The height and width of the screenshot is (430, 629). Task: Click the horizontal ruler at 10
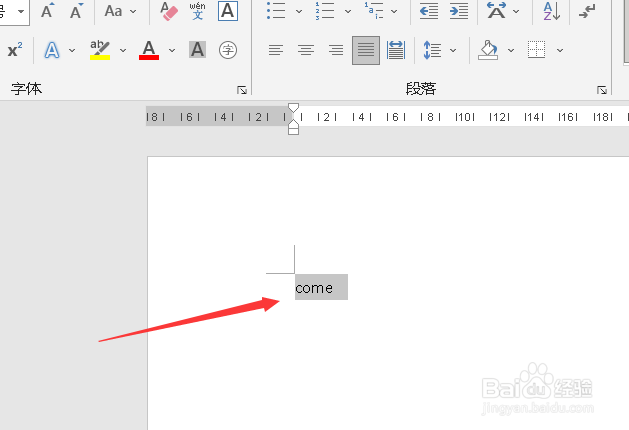click(465, 117)
